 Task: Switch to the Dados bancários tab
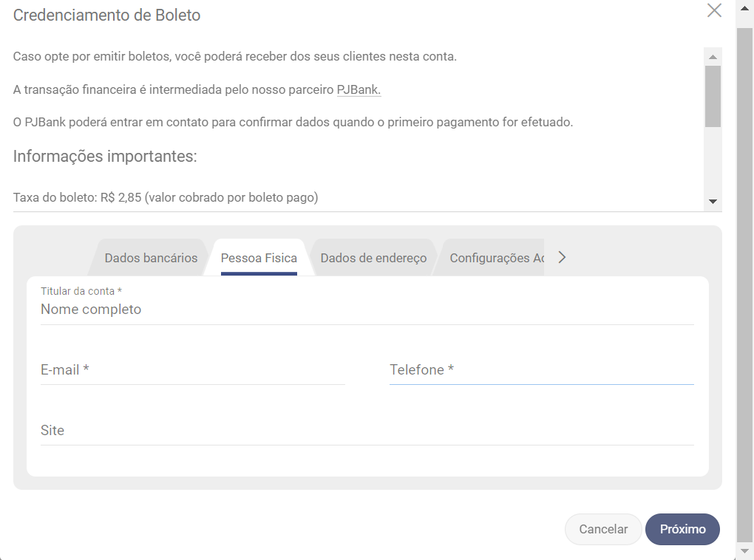tap(151, 258)
